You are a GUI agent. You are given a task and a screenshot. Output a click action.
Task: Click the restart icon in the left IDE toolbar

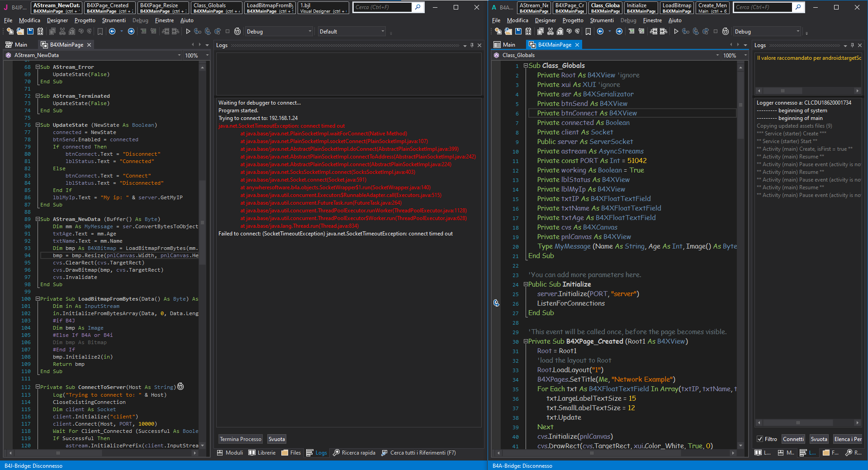(x=237, y=31)
